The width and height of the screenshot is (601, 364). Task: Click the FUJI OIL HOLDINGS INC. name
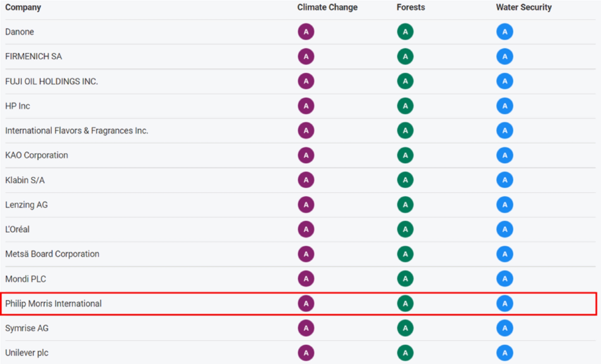52,81
